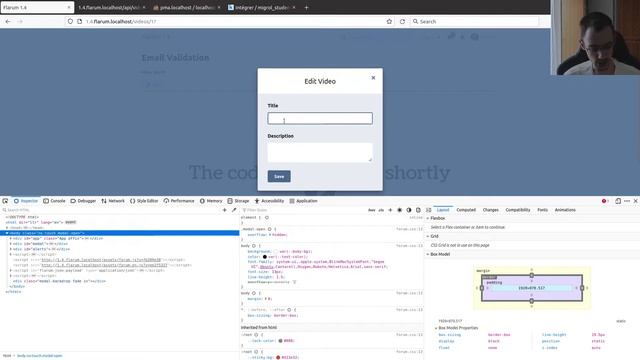The width and height of the screenshot is (640, 360).
Task: Select the Layout sidebar tab
Action: tap(443, 210)
